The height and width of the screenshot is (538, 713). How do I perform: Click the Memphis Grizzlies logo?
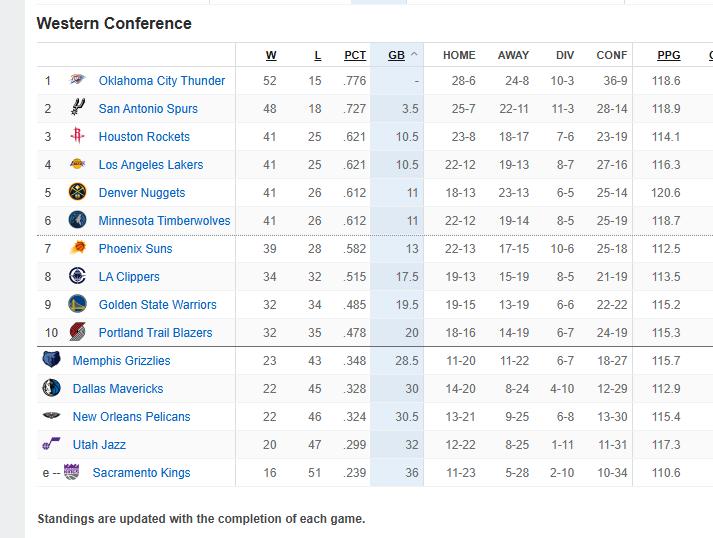52,361
